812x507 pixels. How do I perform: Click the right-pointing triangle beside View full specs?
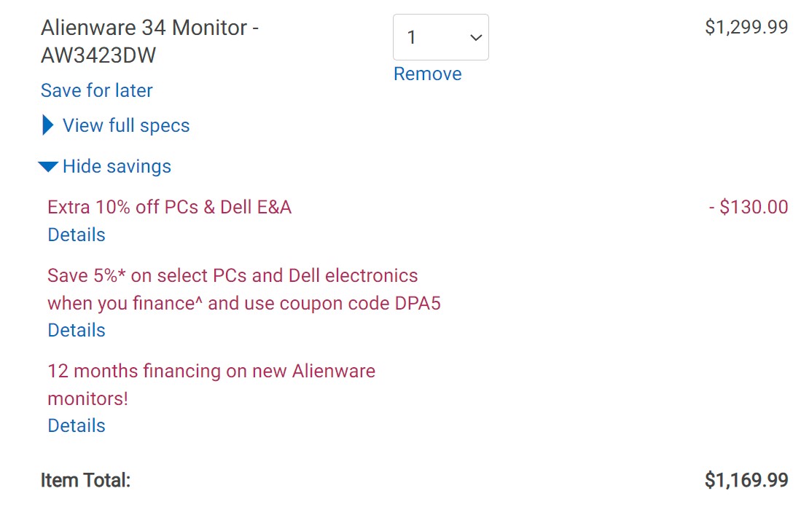click(48, 125)
